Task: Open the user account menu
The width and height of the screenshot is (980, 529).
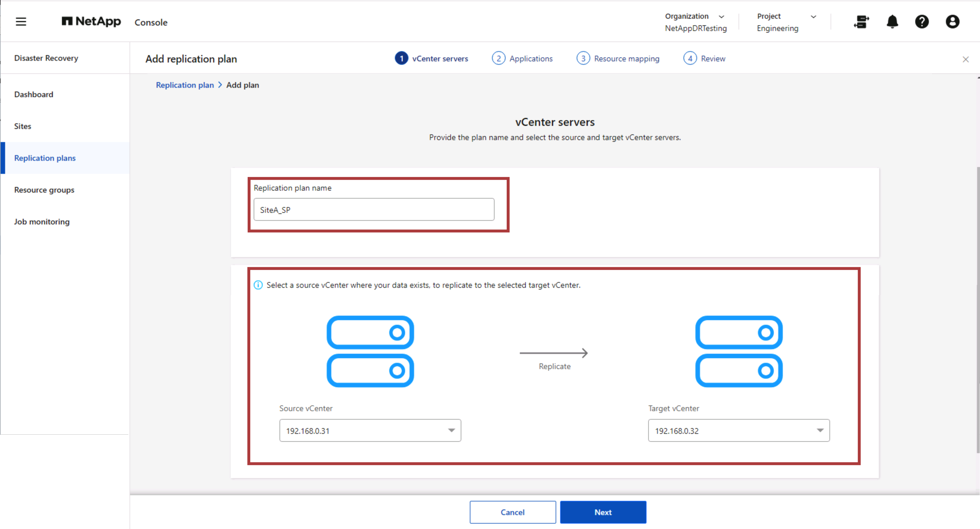Action: click(x=952, y=22)
